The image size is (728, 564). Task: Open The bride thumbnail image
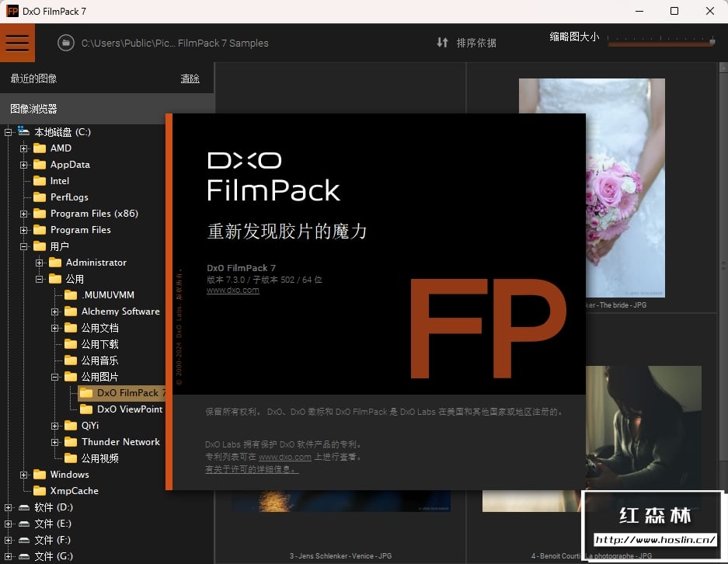tap(625, 187)
